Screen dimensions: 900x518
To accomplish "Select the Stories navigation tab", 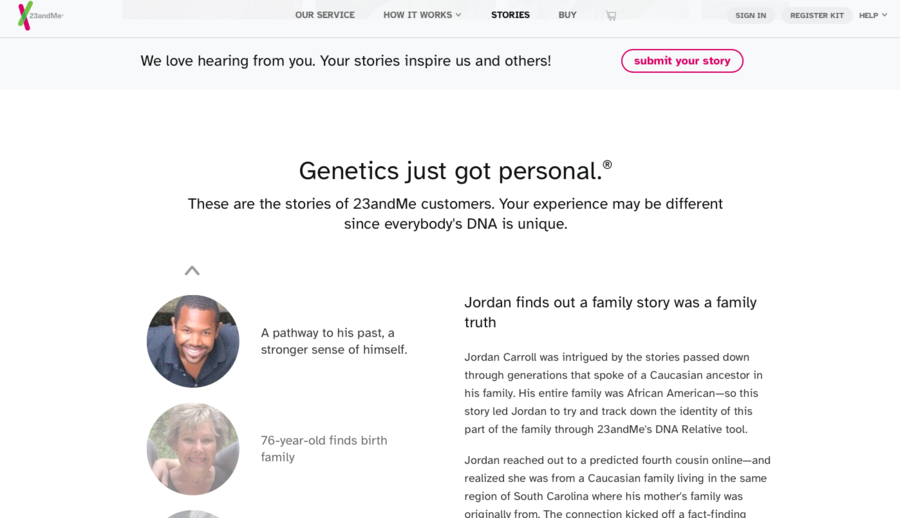I will point(510,15).
